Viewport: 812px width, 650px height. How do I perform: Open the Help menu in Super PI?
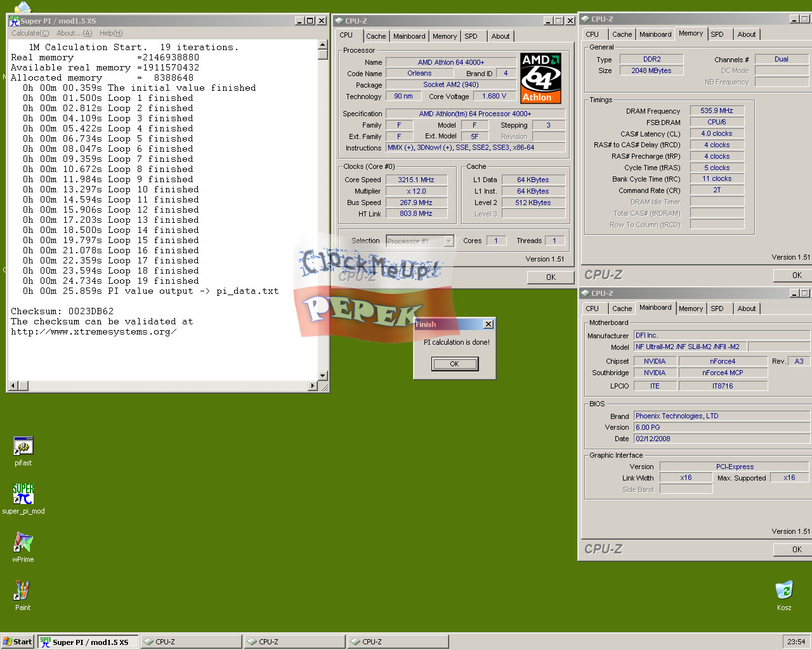tap(111, 33)
